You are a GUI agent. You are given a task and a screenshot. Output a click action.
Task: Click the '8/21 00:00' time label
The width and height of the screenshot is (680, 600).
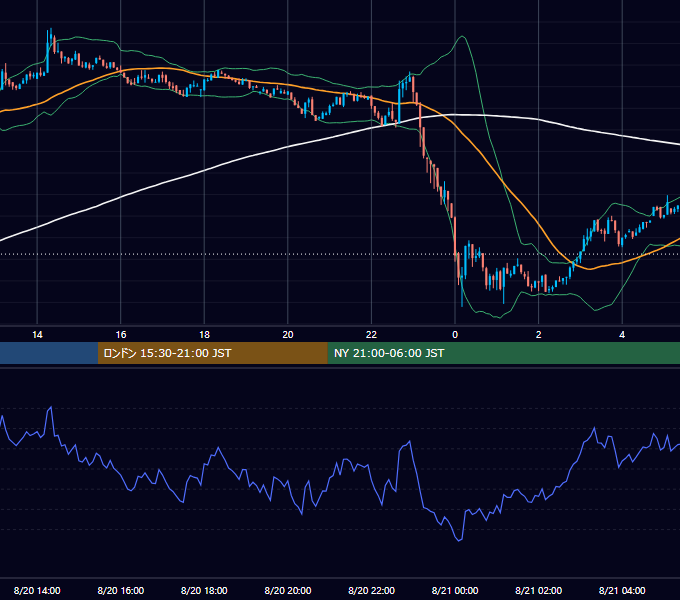[x=455, y=590]
